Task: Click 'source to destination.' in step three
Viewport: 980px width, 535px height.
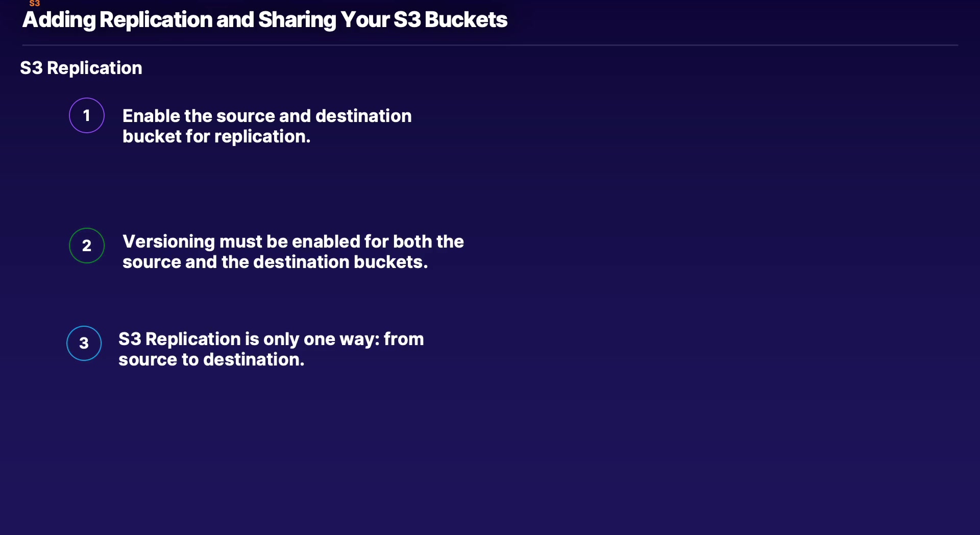Action: click(x=211, y=359)
